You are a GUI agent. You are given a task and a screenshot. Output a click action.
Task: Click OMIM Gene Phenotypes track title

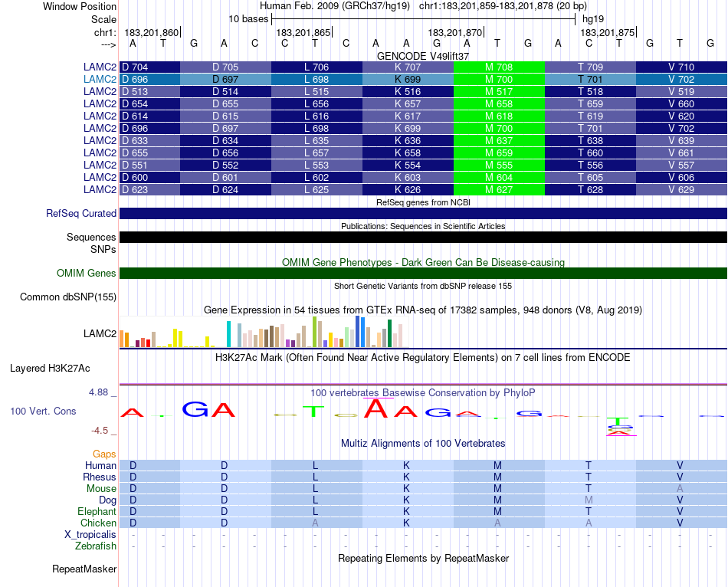coord(423,262)
